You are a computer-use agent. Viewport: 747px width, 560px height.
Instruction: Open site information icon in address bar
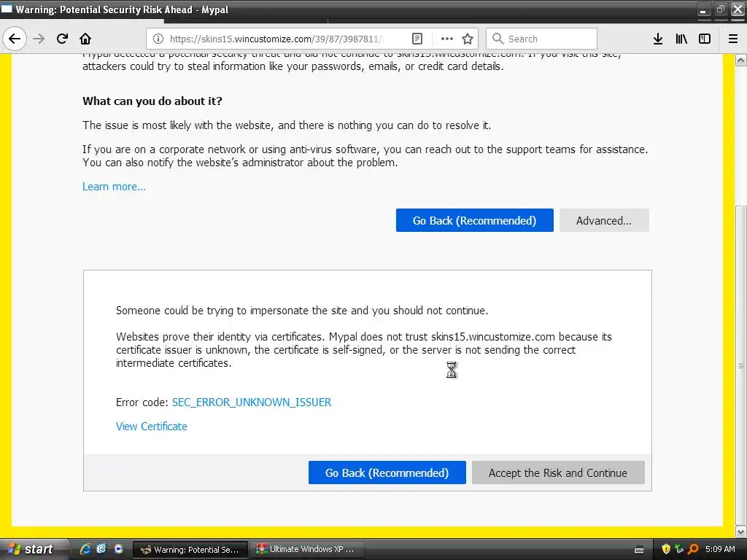coord(158,39)
